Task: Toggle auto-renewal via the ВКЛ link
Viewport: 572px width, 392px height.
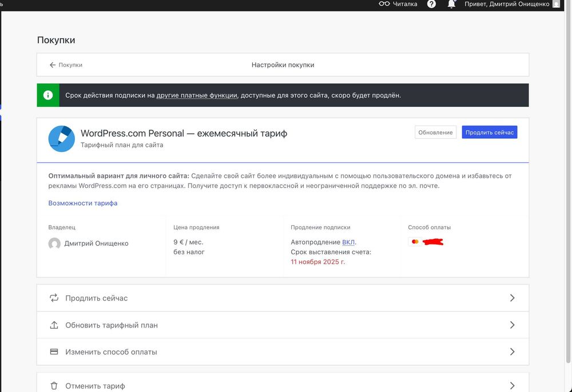Action: coord(348,242)
